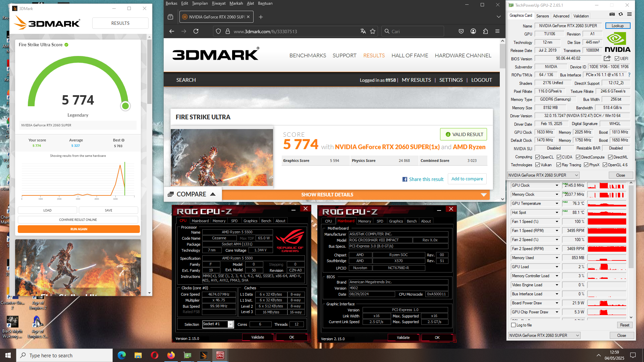Expand the Hot Spot sensor dropdown
The height and width of the screenshot is (362, 644).
[x=557, y=213]
